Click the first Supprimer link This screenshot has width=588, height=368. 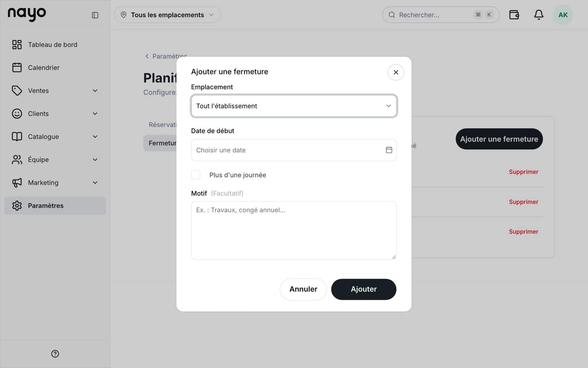click(523, 172)
